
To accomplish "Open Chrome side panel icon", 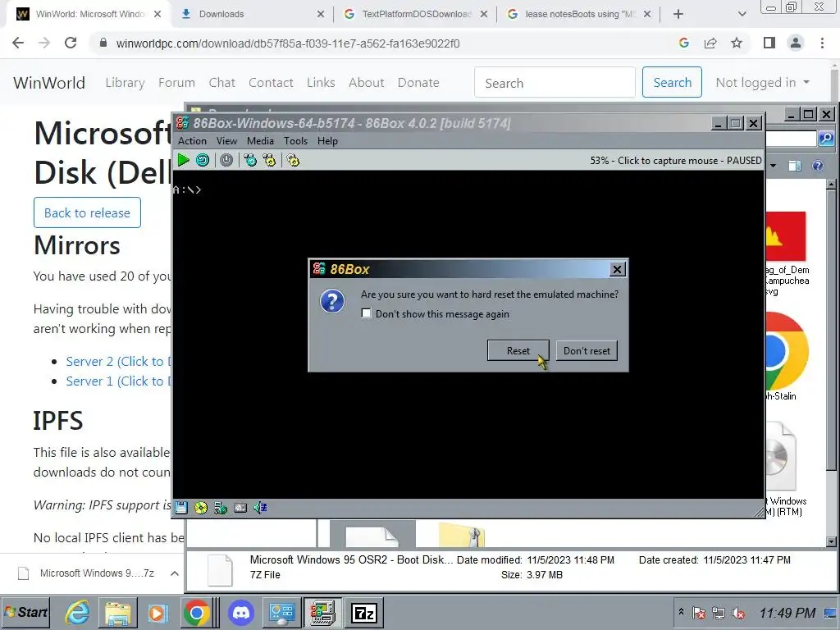I will [x=769, y=43].
